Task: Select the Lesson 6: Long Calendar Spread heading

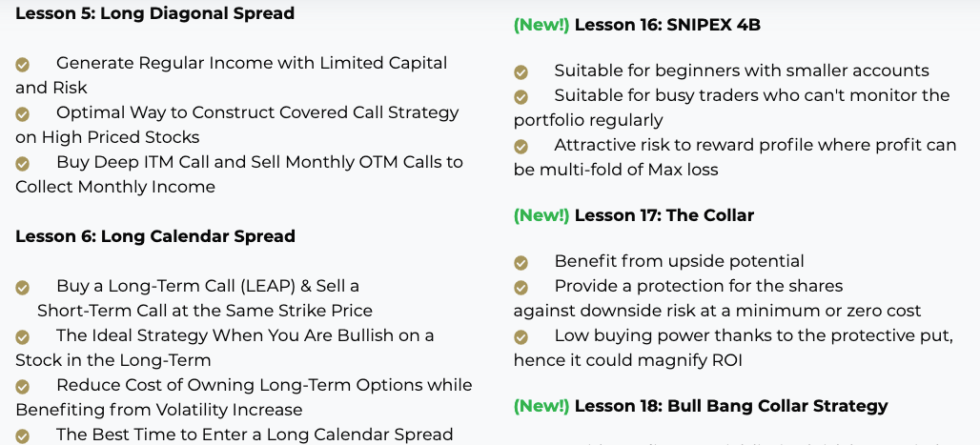Action: 155,236
